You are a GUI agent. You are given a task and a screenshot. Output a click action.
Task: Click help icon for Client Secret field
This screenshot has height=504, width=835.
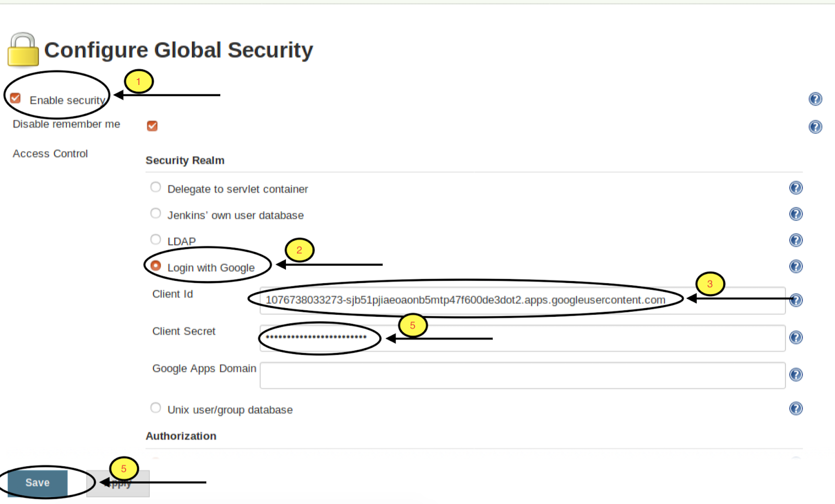click(795, 338)
